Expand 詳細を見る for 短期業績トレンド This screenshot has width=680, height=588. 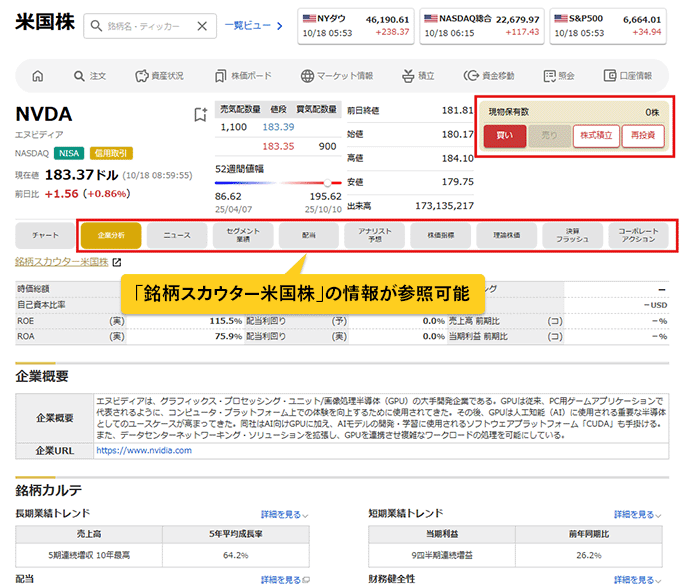(636, 515)
